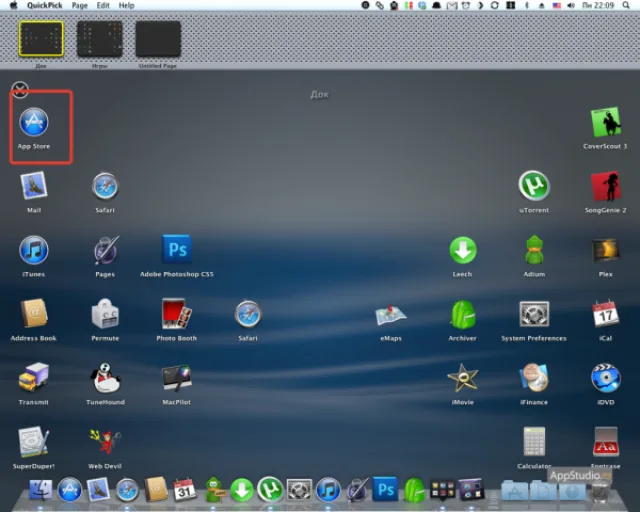The width and height of the screenshot is (640, 512).
Task: Open the Apple menu
Action: 13,5
